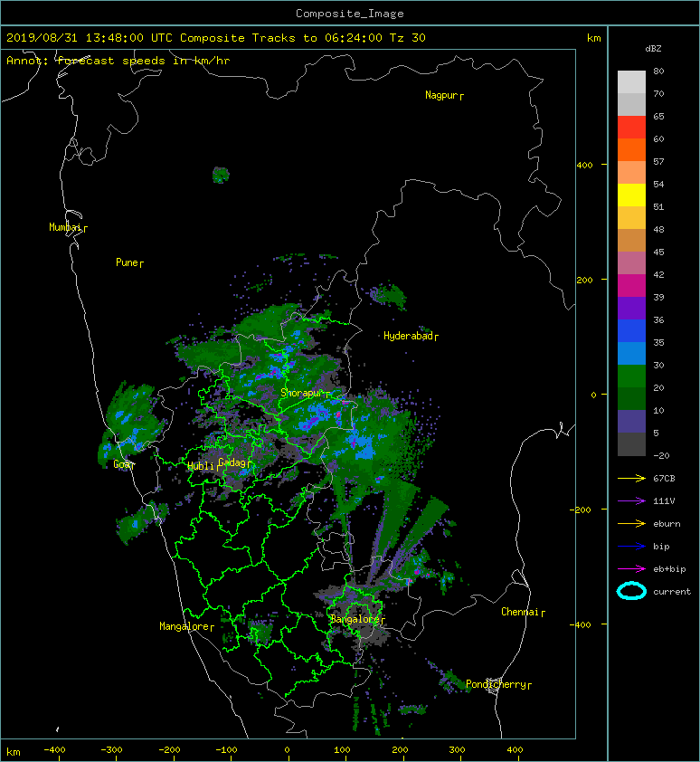This screenshot has width=700, height=762.
Task: Click the 2019/08/31 13:48:00 UTC timestamp
Action: coord(90,38)
